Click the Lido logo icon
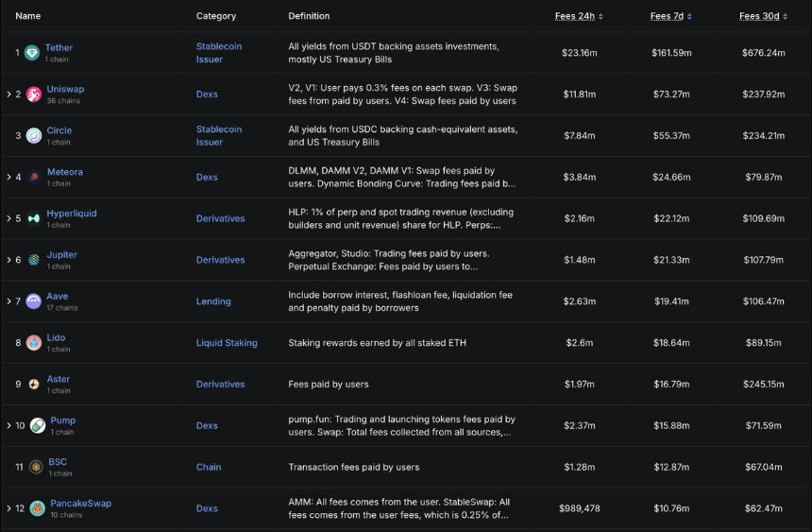812x532 pixels. (x=34, y=343)
